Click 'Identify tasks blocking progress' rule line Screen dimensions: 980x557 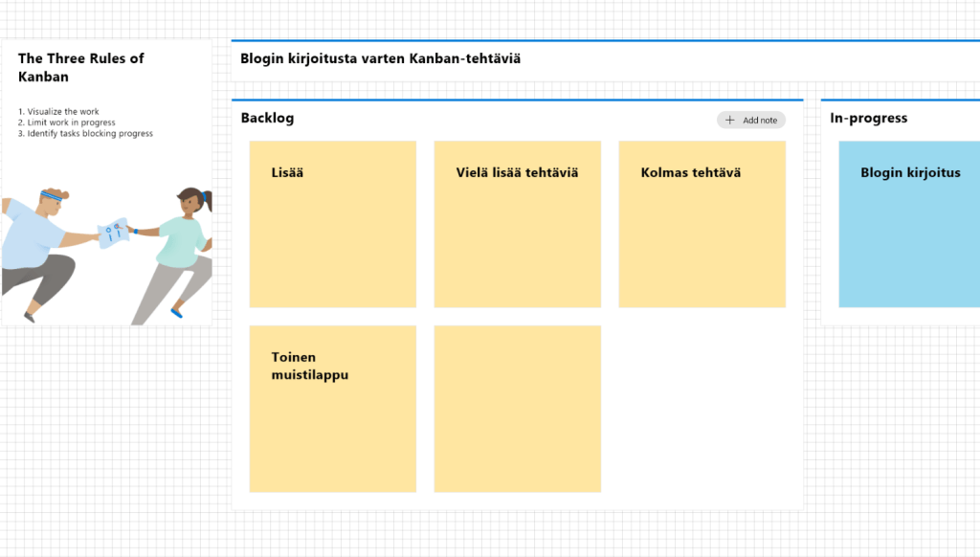(x=85, y=133)
